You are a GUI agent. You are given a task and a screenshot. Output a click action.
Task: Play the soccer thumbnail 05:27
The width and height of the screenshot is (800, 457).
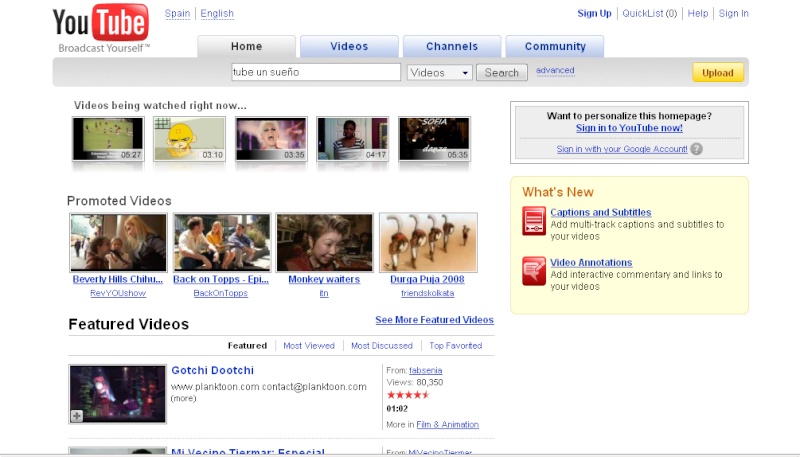108,139
